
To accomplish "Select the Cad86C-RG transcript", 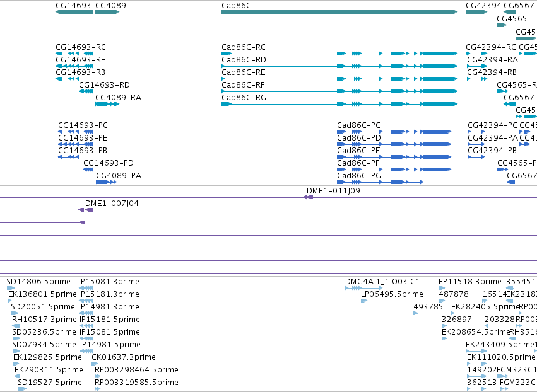I will coord(339,104).
